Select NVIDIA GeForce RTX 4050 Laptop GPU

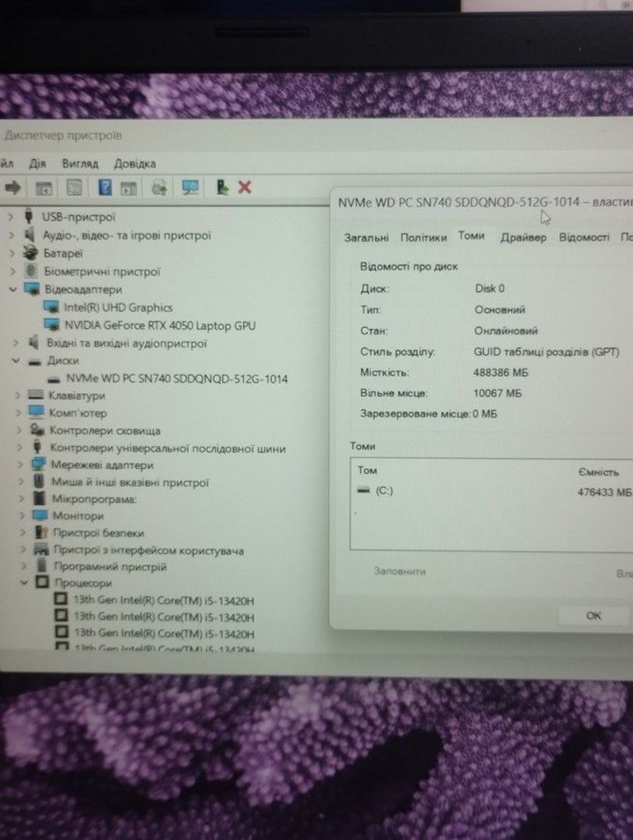click(x=160, y=325)
